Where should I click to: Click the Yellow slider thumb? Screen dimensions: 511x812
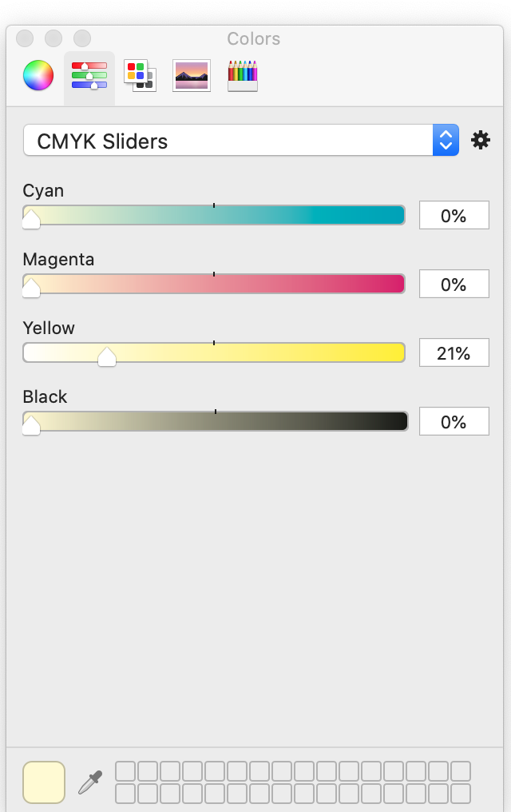pyautogui.click(x=107, y=356)
